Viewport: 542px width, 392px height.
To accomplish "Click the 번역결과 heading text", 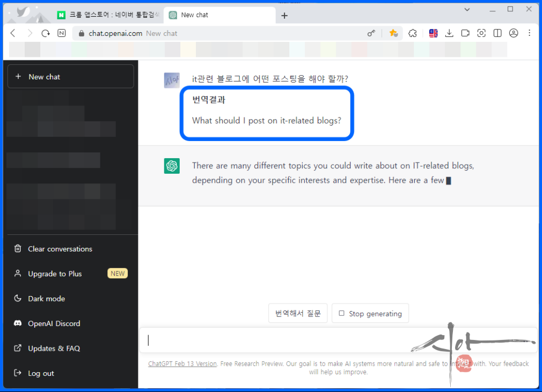I will coord(209,100).
